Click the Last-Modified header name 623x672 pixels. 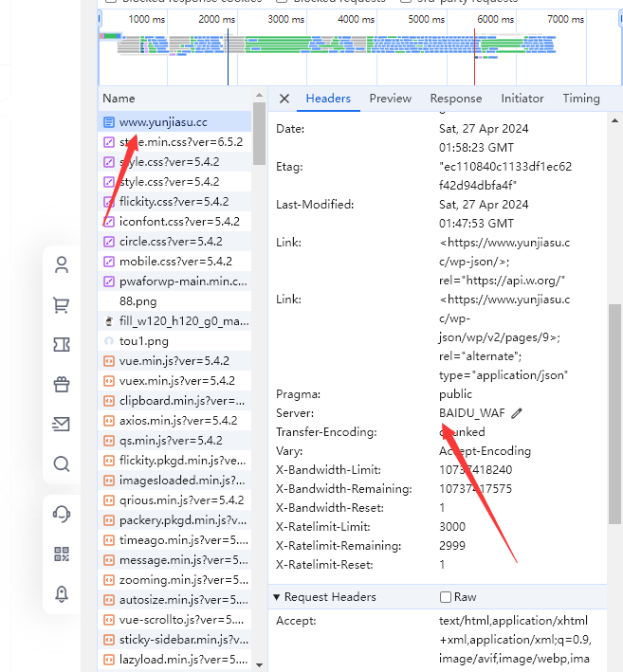[x=315, y=205]
